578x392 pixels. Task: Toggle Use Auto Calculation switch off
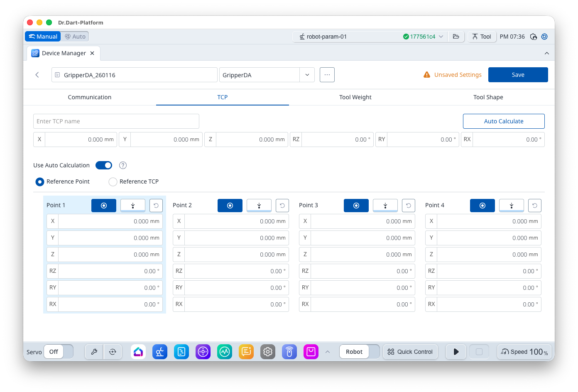(104, 165)
